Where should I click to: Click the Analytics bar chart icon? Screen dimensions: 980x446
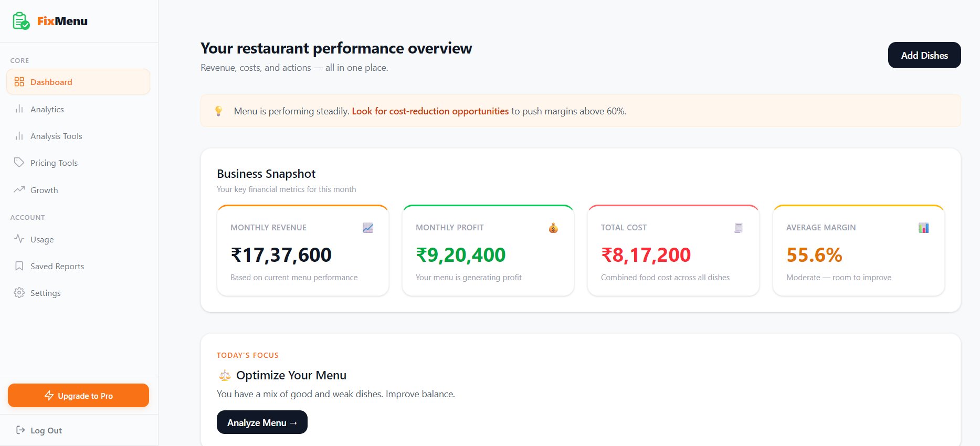coord(19,109)
